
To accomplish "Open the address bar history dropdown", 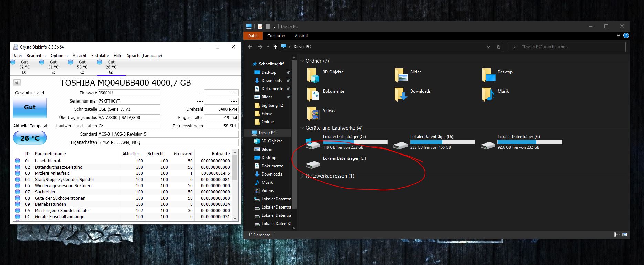I will tap(488, 47).
